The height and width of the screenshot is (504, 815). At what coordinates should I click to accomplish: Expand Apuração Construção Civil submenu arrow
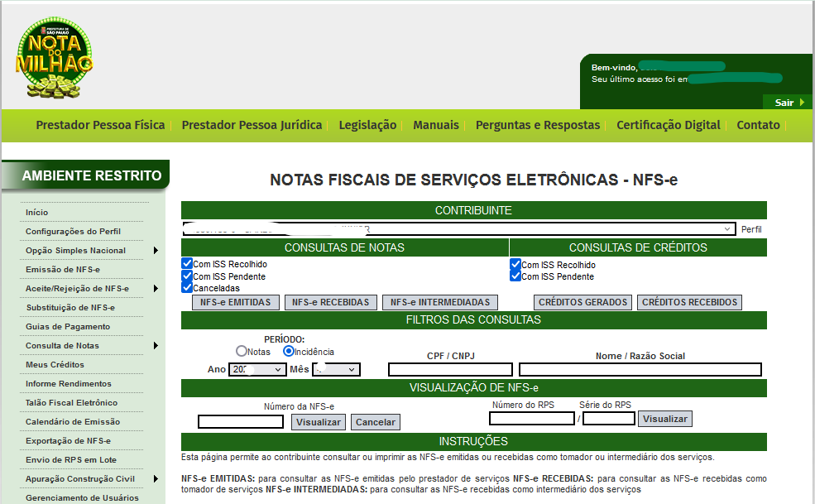[156, 479]
